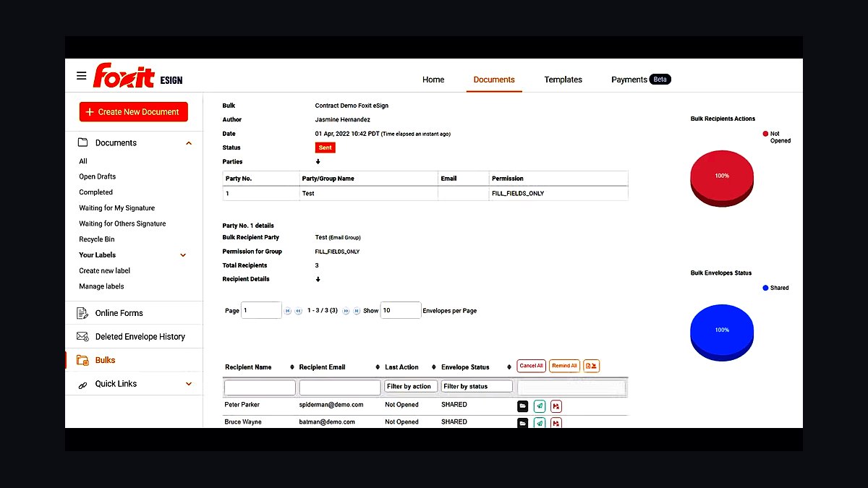Open Waiting for My Signature

[x=117, y=208]
